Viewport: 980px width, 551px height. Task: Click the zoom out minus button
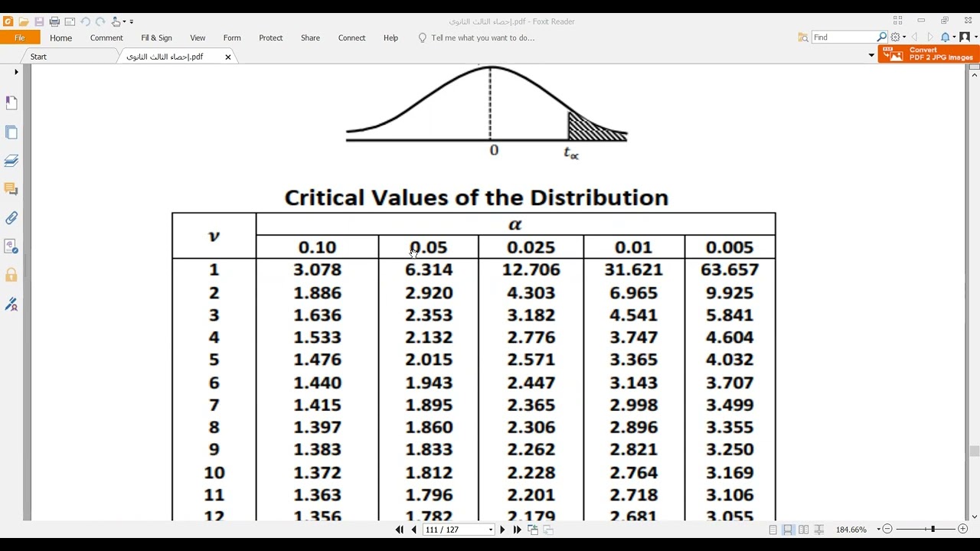(x=887, y=529)
